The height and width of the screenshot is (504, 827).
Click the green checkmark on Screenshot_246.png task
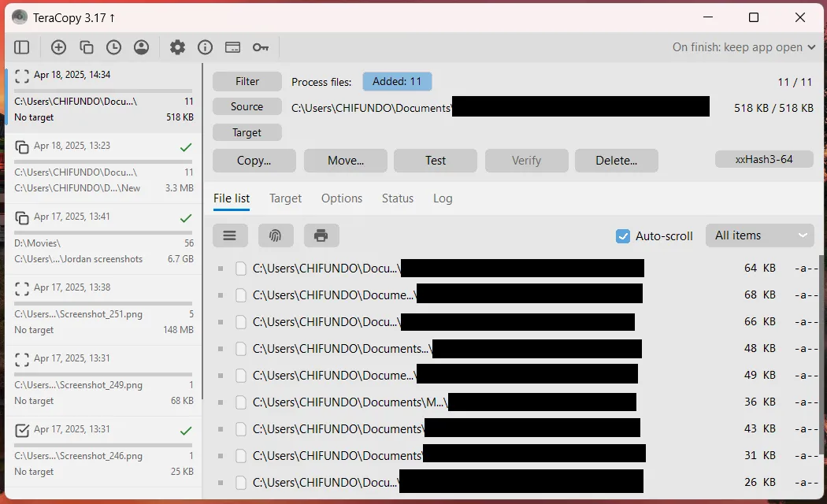186,431
